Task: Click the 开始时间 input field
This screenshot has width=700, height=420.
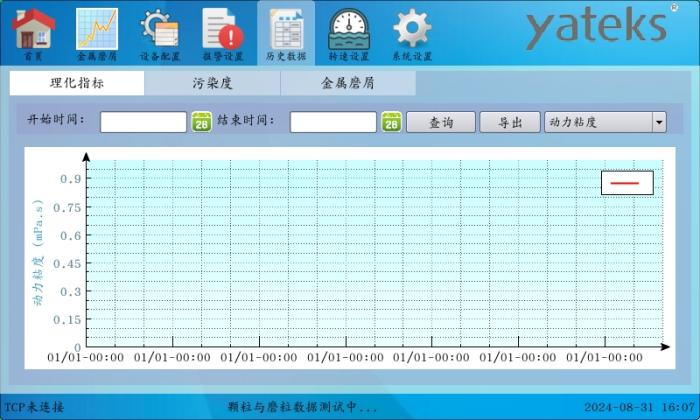Action: pyautogui.click(x=143, y=122)
